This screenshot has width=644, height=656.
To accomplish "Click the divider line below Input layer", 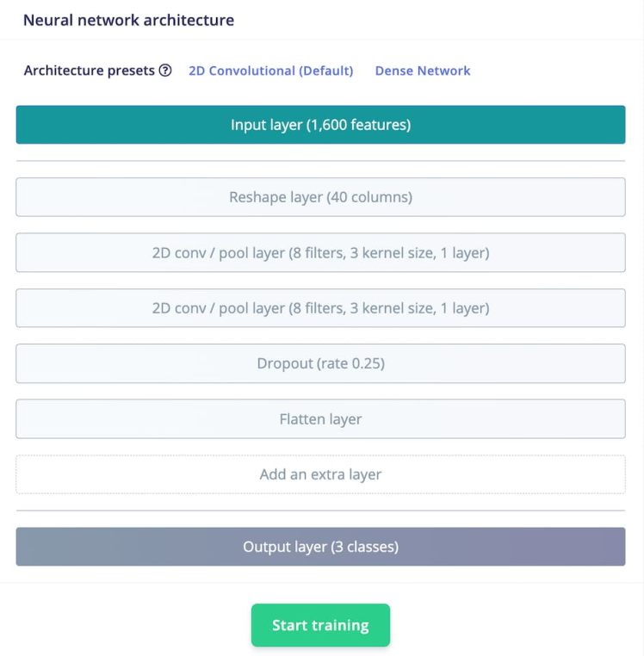I will (320, 161).
